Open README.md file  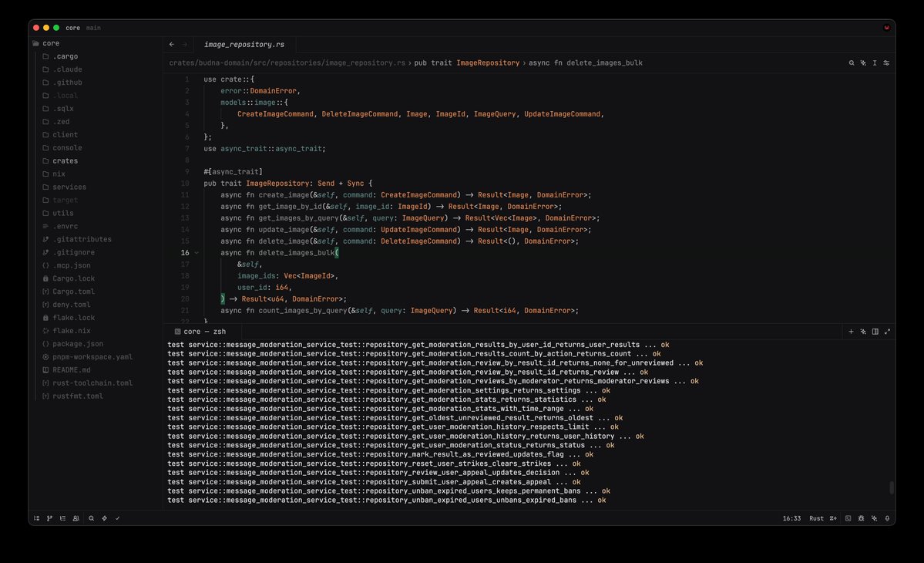(x=72, y=369)
